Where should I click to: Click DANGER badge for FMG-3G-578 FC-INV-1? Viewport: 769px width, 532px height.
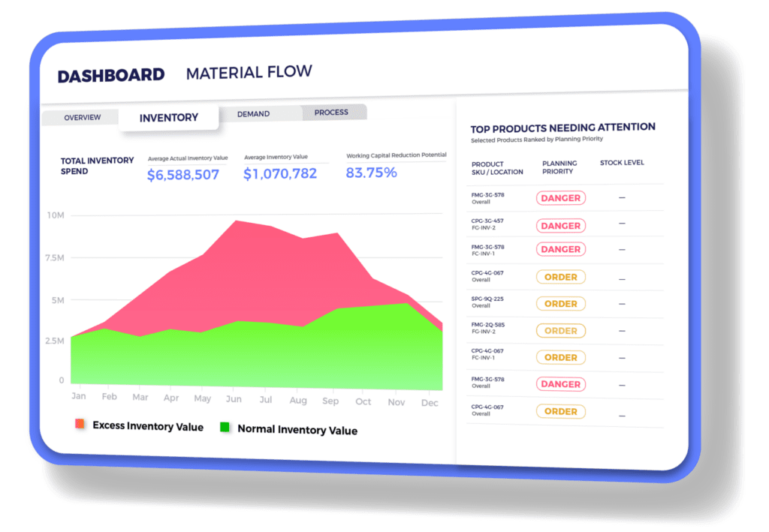[560, 249]
